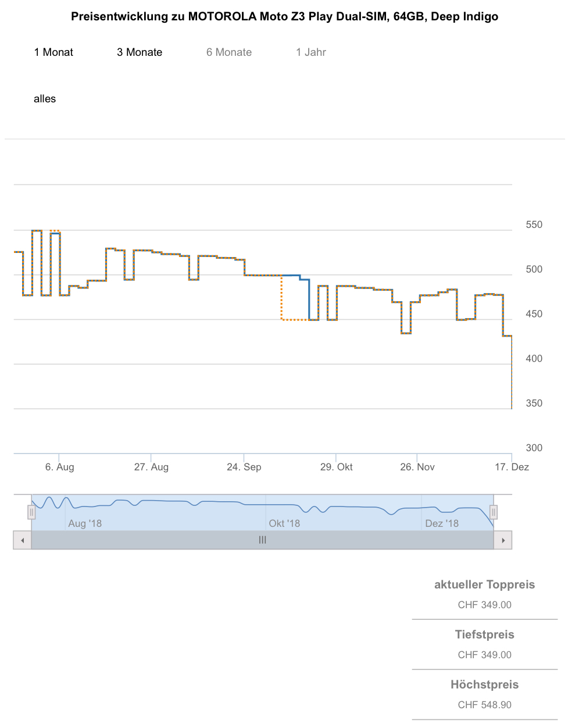
Task: Select the 1 Monat zoom range
Action: (53, 52)
